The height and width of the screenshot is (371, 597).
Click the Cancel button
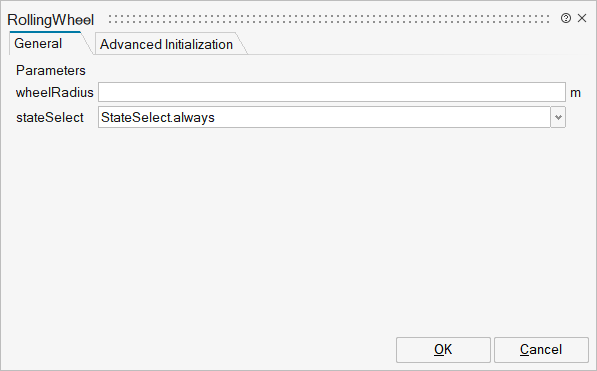click(x=541, y=350)
